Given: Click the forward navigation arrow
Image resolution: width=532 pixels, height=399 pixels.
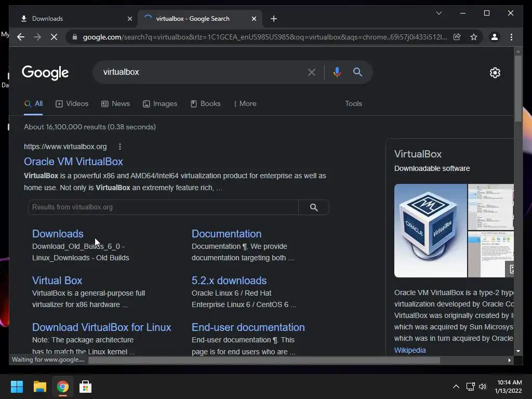Looking at the screenshot, I should coord(37,37).
